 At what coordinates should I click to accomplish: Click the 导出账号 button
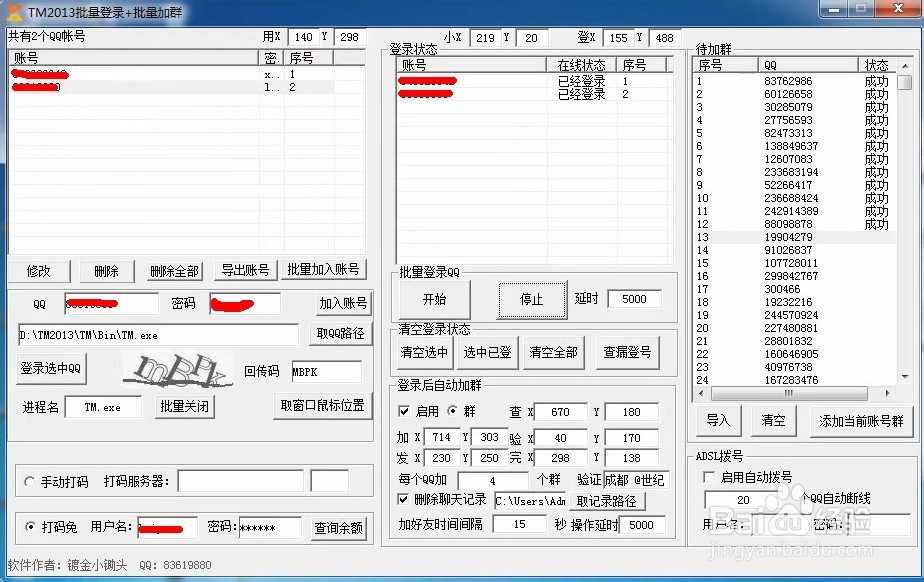click(245, 270)
